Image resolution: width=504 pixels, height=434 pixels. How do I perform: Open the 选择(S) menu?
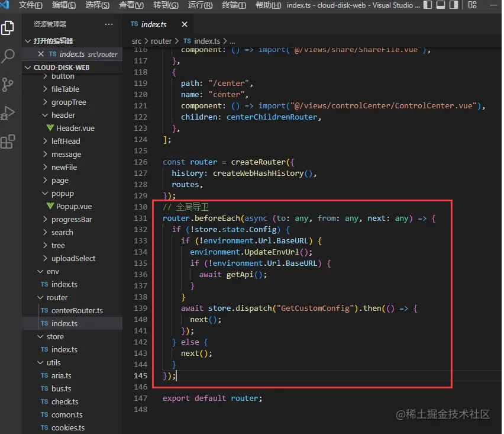(98, 5)
